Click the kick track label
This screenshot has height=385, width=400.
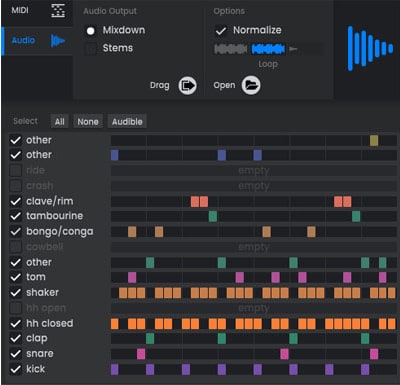[35, 369]
